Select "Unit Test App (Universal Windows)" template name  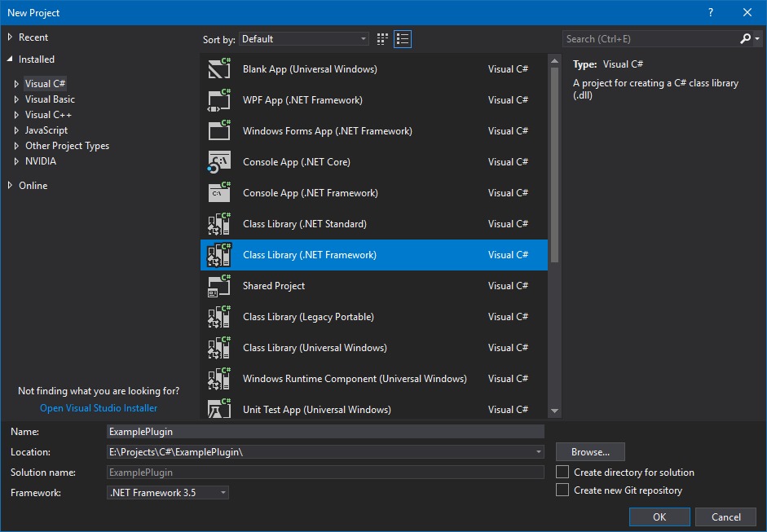pos(317,409)
